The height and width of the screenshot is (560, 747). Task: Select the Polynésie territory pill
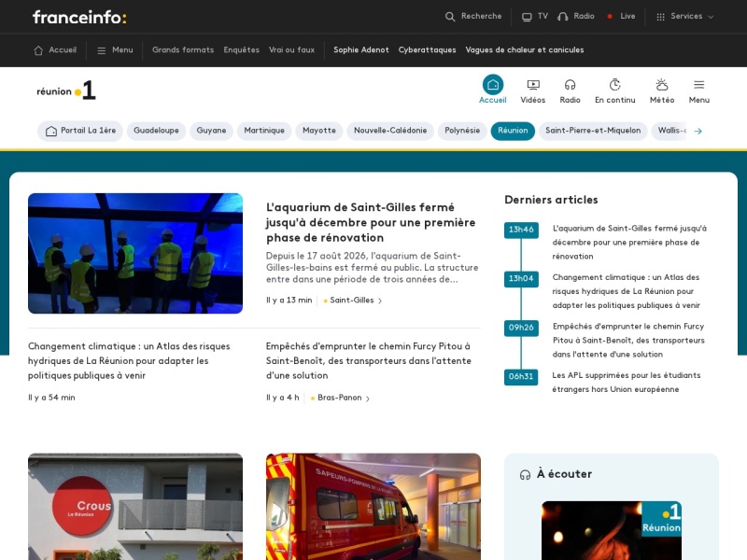(x=462, y=131)
